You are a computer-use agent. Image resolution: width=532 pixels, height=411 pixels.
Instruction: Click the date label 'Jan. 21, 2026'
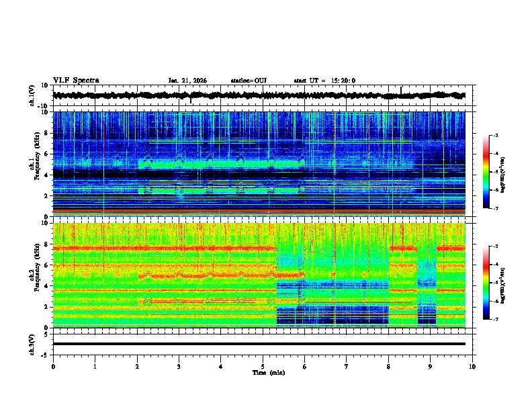tap(187, 81)
